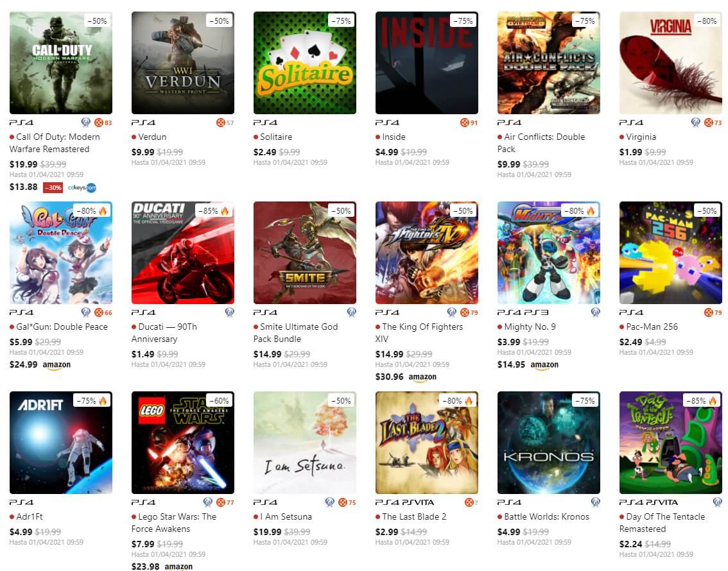
Task: Open the Air Conflicts: Double Pack title
Action: click(541, 143)
